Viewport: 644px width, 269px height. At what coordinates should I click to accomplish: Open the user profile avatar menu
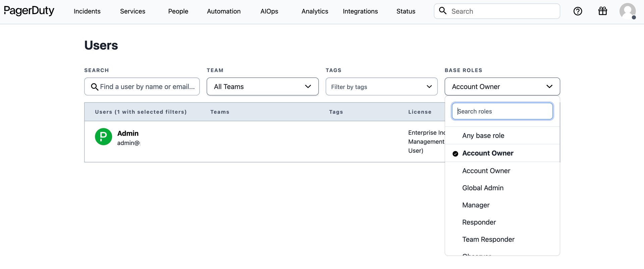[627, 11]
